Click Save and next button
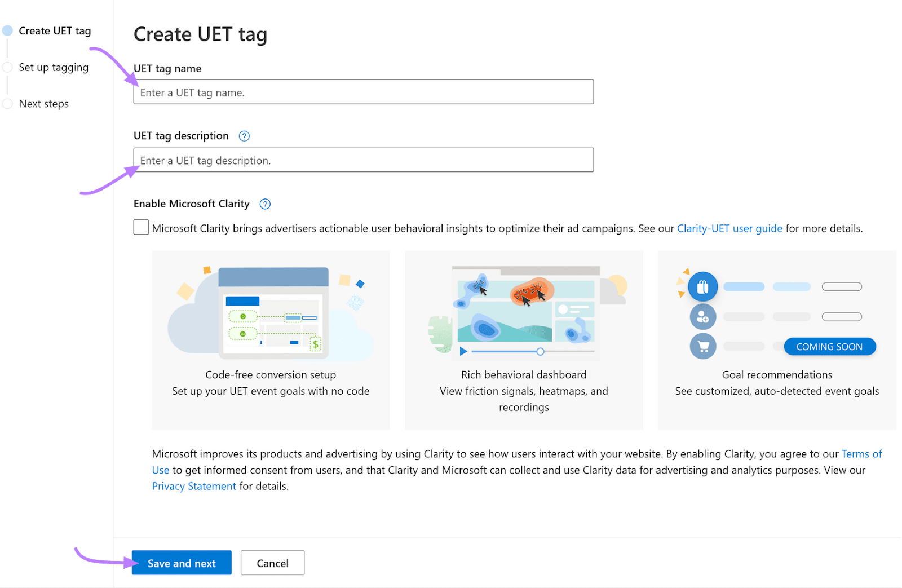The width and height of the screenshot is (902, 588). (x=182, y=563)
